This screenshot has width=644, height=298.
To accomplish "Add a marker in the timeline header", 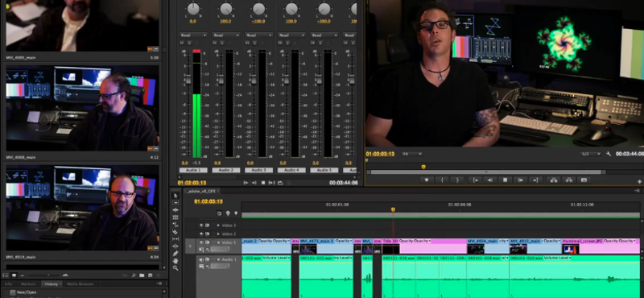I will click(236, 213).
